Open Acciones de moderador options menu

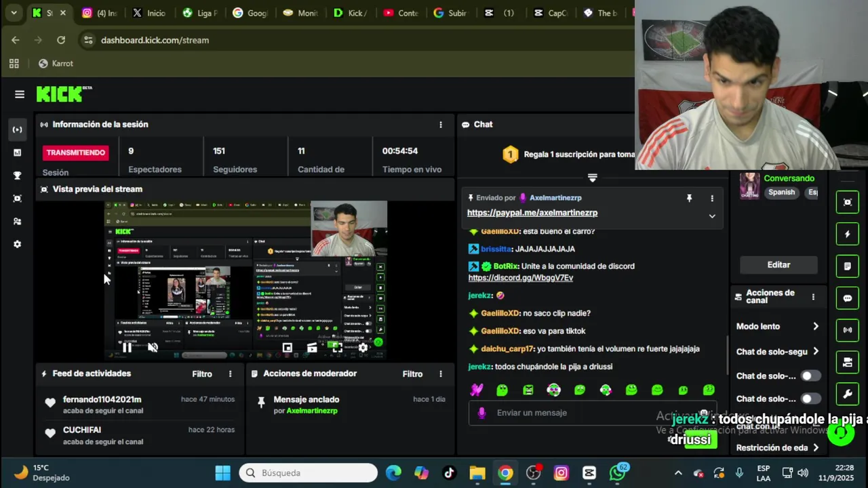point(441,374)
